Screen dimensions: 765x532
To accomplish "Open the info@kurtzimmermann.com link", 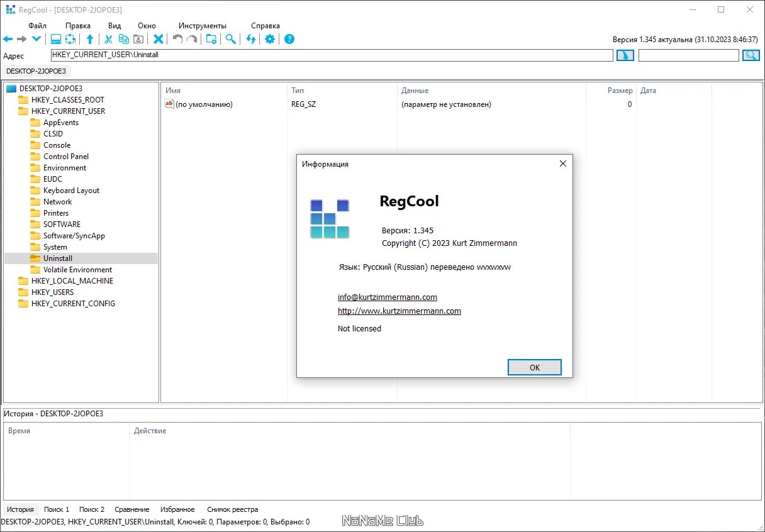I will tap(388, 297).
